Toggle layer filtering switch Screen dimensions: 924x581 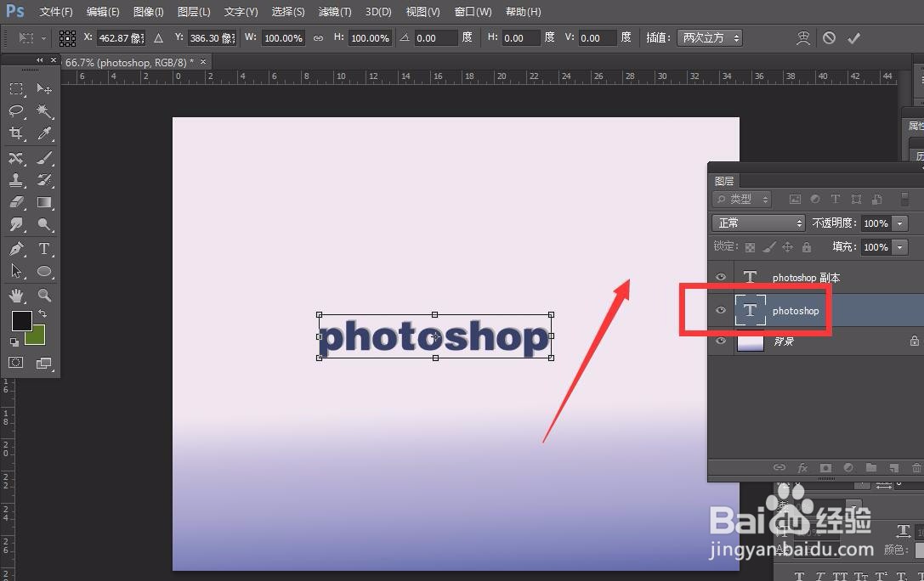[904, 199]
